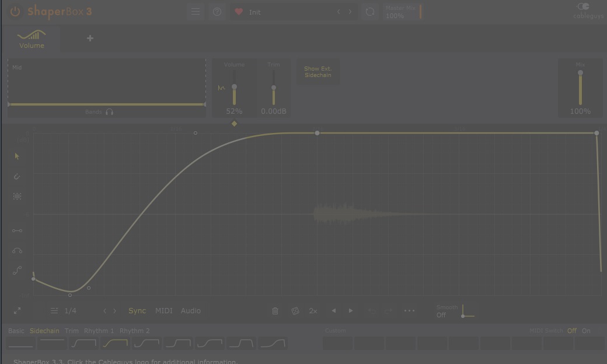Click the trash icon to clear the wave
The image size is (607, 364).
coord(275,310)
